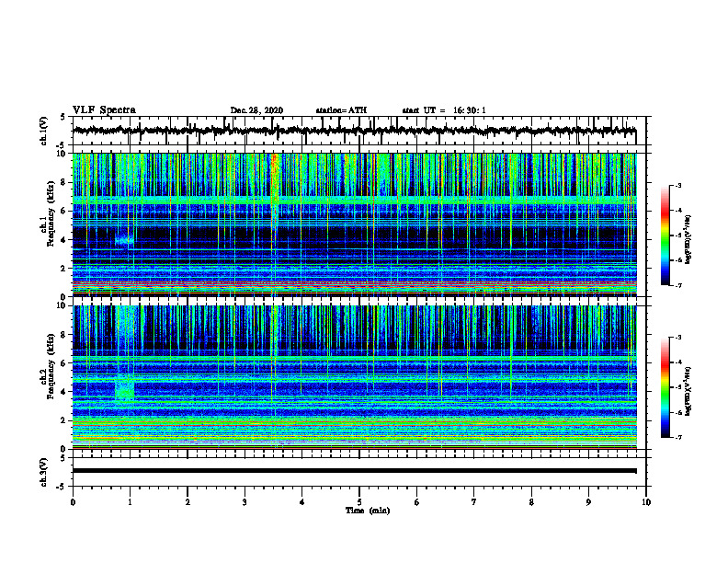Screen dimensions: 728x563
Task: Click time axis tick label '9'
Action: [588, 502]
